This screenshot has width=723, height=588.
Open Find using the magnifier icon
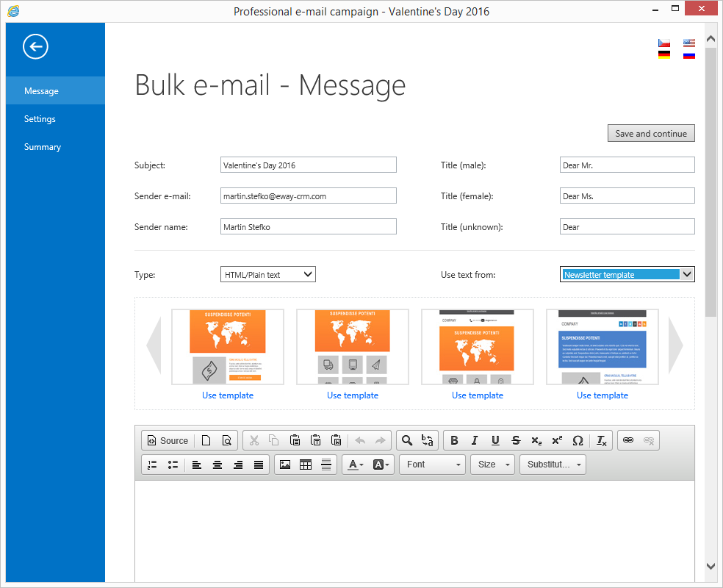[x=408, y=440]
